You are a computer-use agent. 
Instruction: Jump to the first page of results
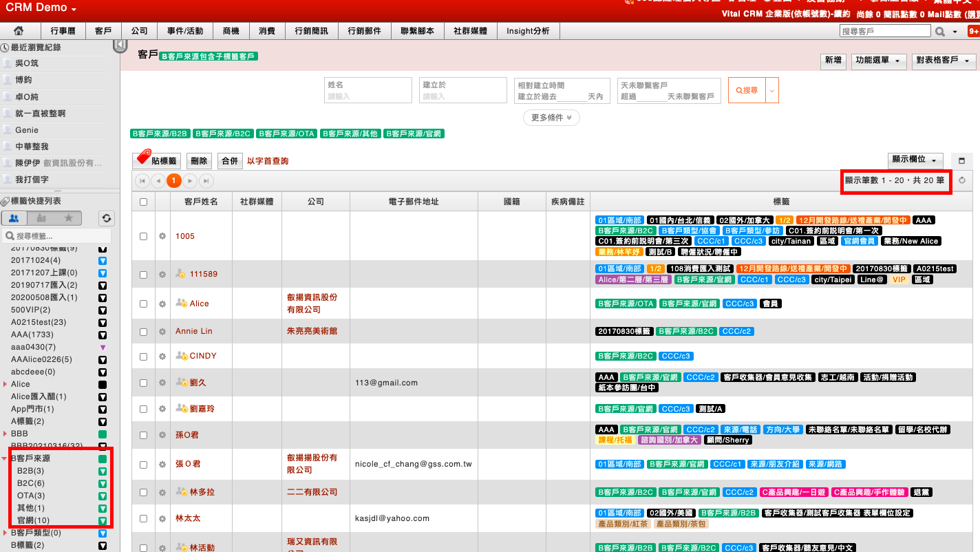point(142,181)
